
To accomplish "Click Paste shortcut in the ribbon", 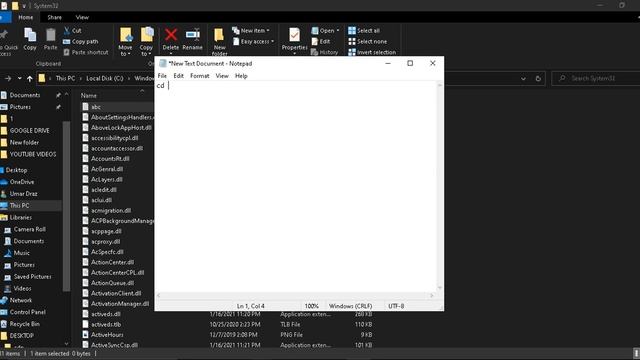I will click(86, 52).
